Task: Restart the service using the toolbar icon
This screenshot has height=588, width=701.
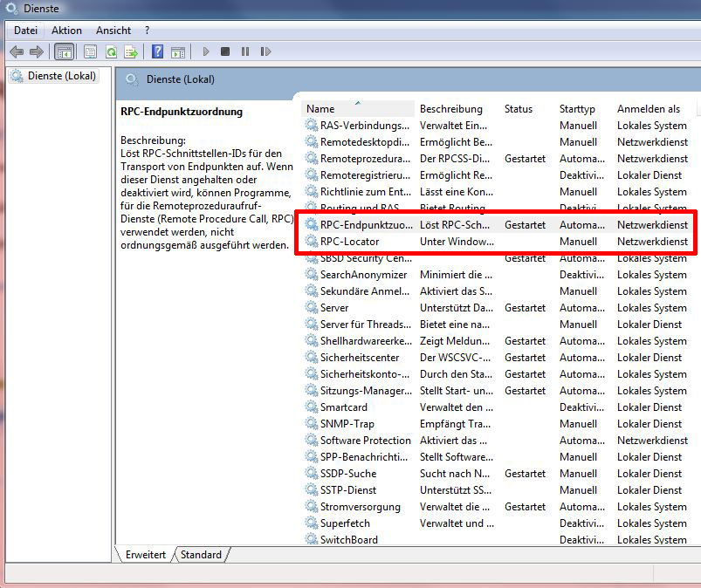Action: 265,51
